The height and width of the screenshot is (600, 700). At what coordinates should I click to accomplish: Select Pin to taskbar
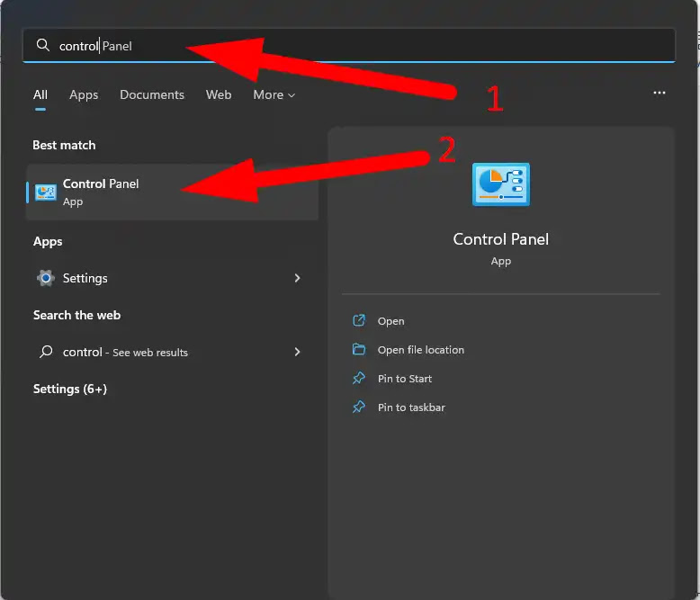tap(411, 407)
